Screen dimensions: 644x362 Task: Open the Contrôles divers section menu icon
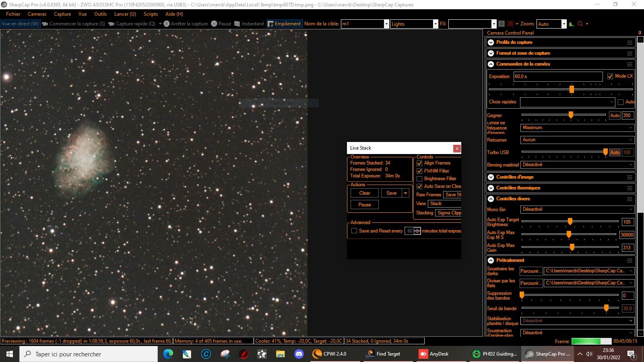pos(630,199)
